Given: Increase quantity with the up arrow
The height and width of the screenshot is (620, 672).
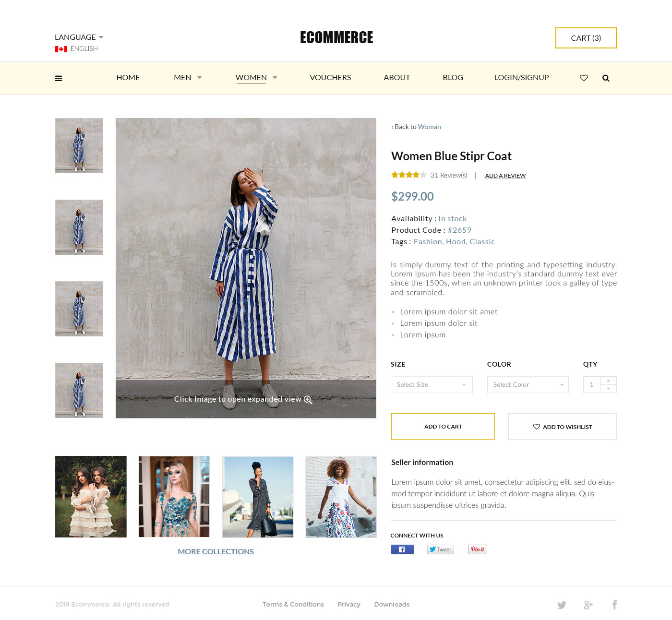Looking at the screenshot, I should pyautogui.click(x=608, y=381).
